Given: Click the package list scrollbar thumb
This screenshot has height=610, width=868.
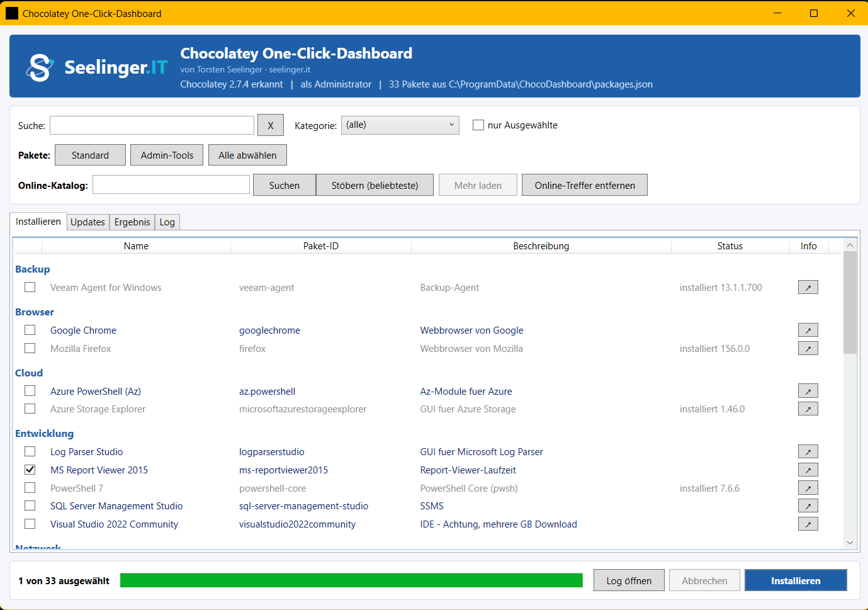Looking at the screenshot, I should pyautogui.click(x=850, y=303).
